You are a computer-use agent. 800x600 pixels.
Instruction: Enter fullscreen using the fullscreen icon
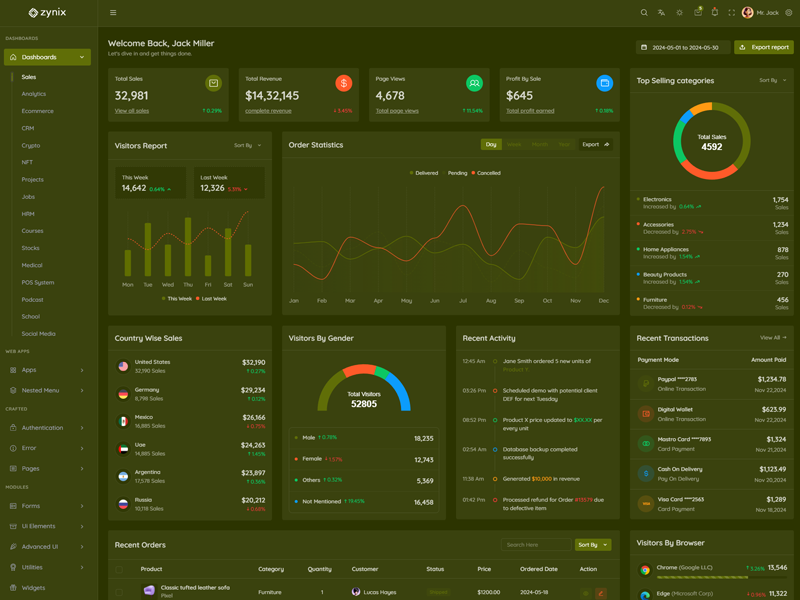coord(731,13)
